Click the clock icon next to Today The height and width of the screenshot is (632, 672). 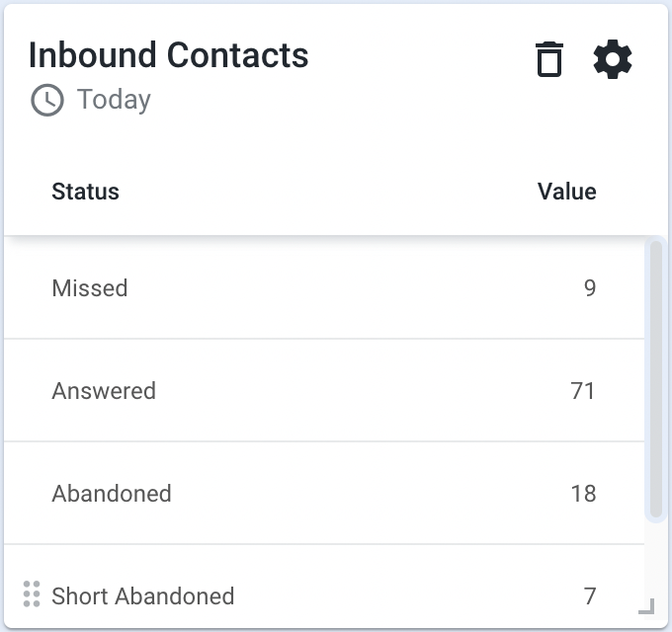(47, 100)
